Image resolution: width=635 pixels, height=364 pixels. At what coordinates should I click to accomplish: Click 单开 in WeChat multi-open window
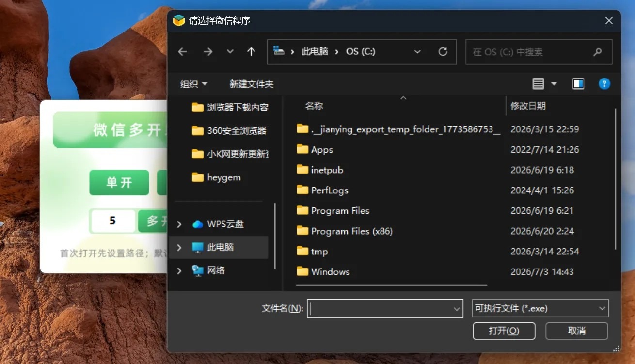[x=119, y=182]
